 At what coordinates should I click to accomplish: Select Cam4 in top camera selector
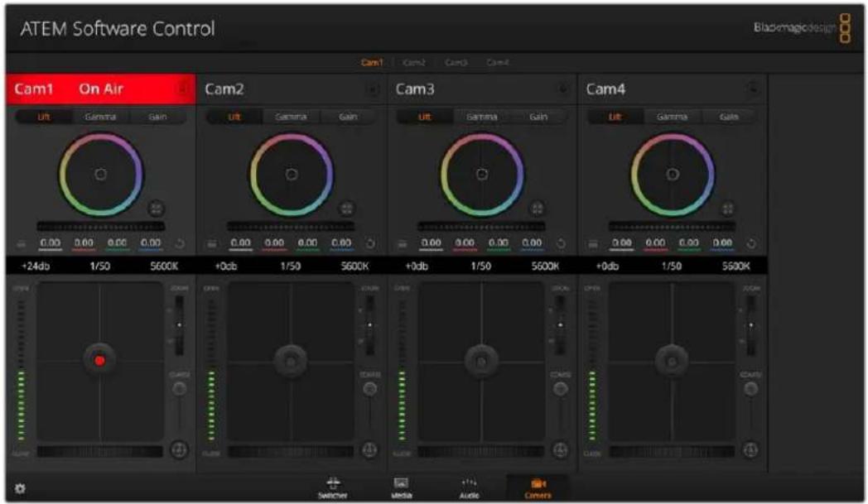[x=498, y=63]
